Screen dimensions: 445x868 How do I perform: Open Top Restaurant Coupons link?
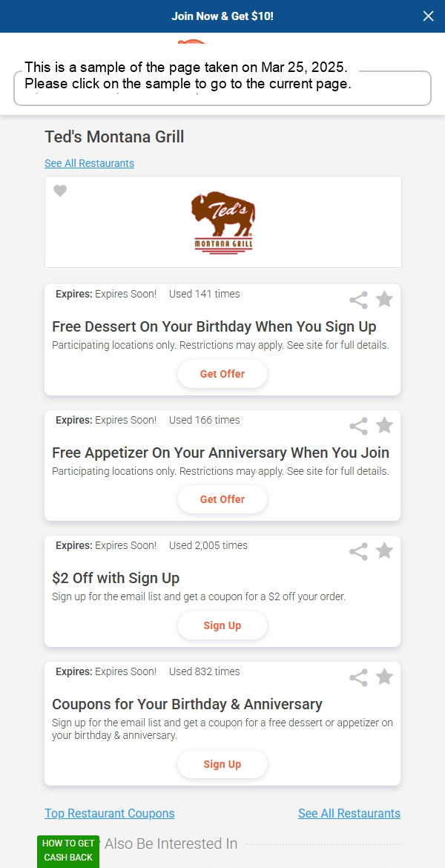[110, 813]
